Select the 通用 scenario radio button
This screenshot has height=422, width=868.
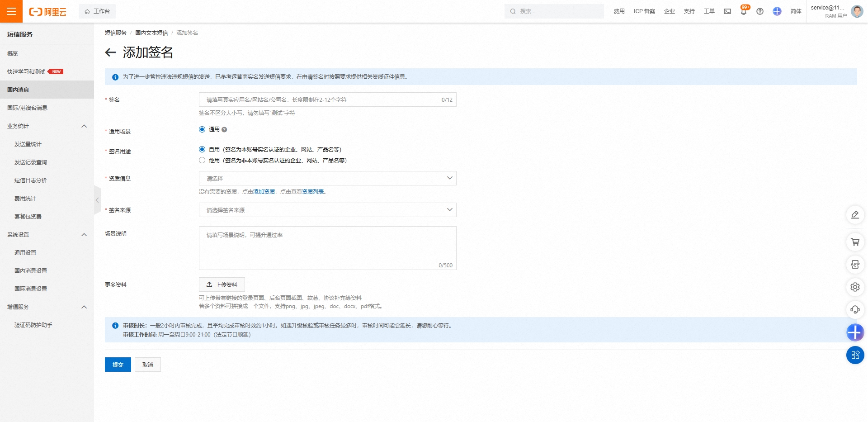click(202, 129)
